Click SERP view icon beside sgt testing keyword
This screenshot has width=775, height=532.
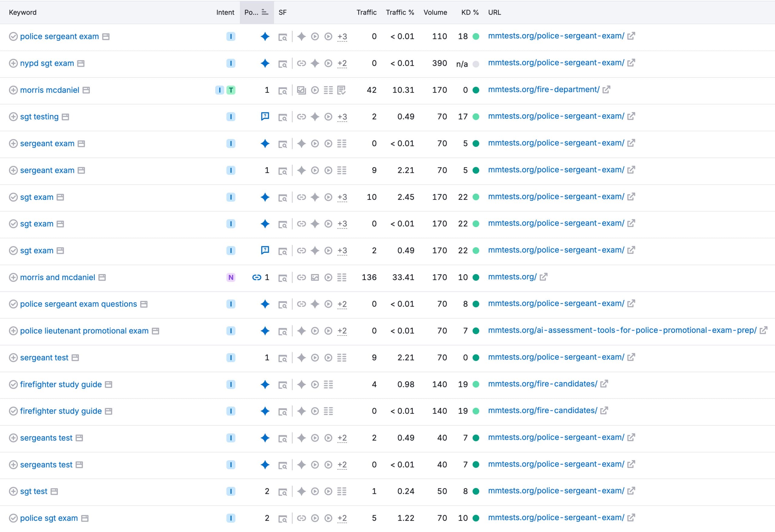[x=65, y=117]
